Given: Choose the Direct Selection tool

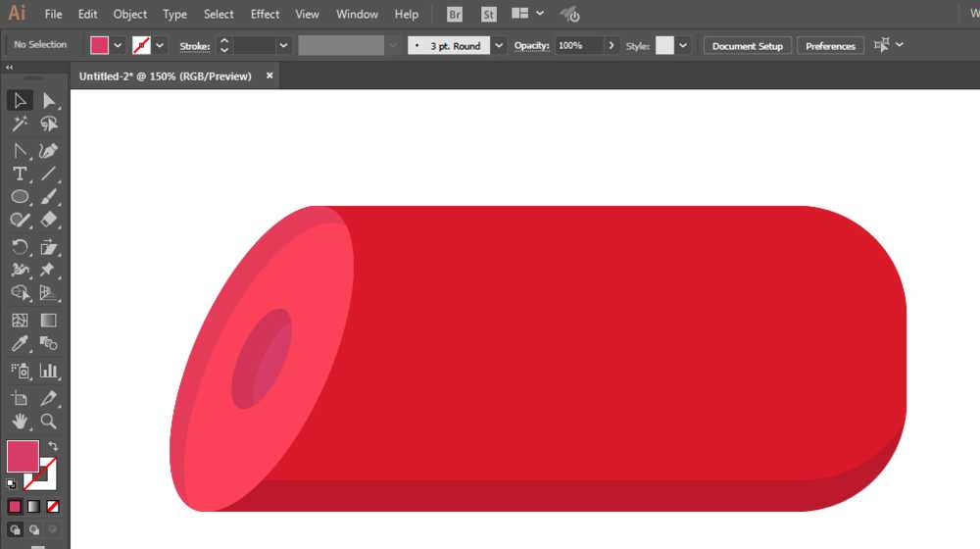Looking at the screenshot, I should tap(48, 101).
